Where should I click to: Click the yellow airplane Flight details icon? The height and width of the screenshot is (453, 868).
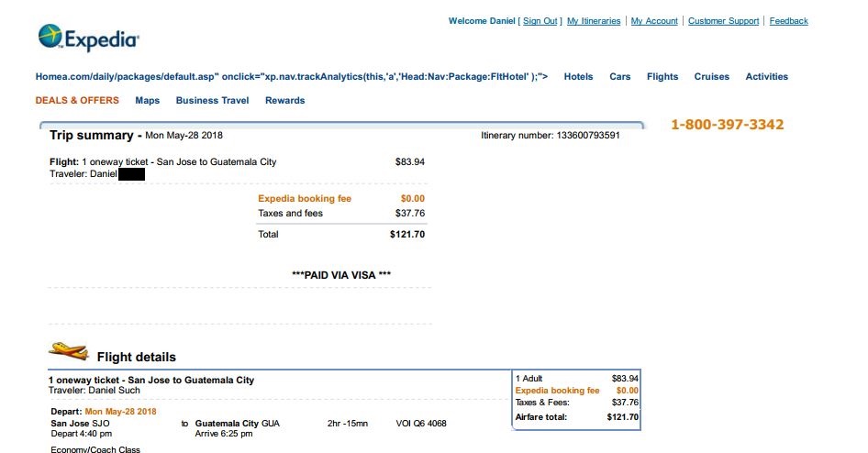click(x=69, y=350)
